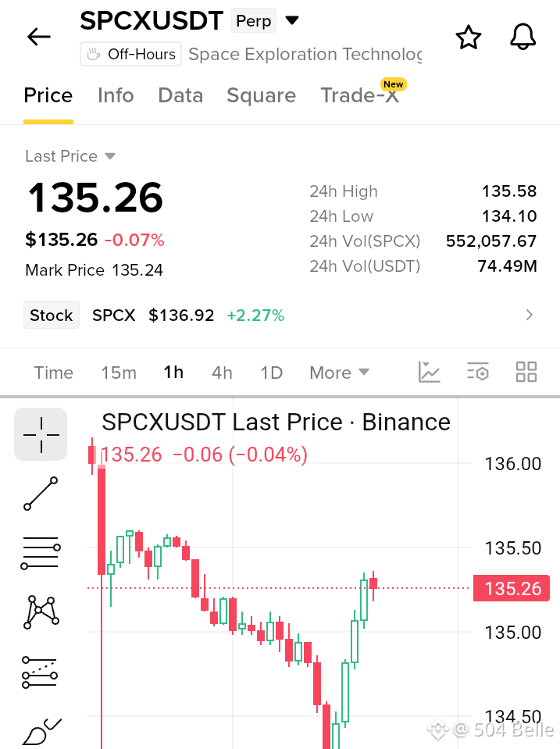Open the Trade-X tab
This screenshot has height=749, width=560.
point(360,95)
